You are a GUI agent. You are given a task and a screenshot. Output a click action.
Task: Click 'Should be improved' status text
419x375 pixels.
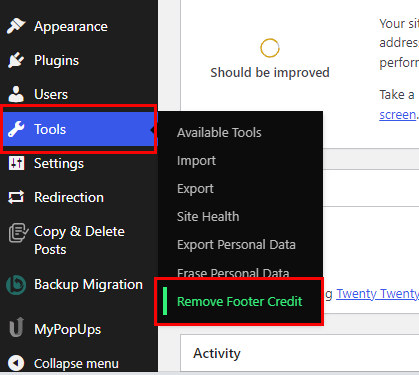(270, 72)
